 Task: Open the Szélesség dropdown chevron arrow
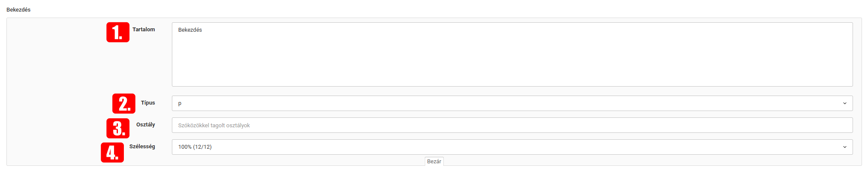coord(844,147)
